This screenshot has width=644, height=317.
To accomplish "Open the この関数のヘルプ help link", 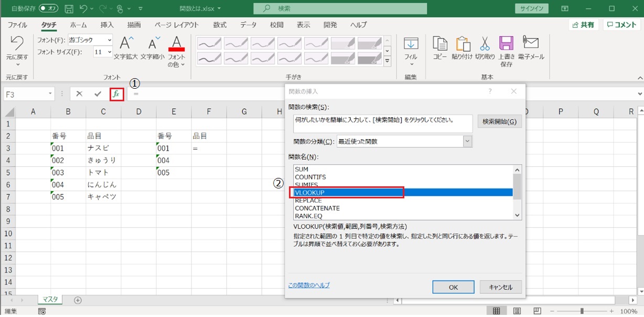I will (x=309, y=285).
